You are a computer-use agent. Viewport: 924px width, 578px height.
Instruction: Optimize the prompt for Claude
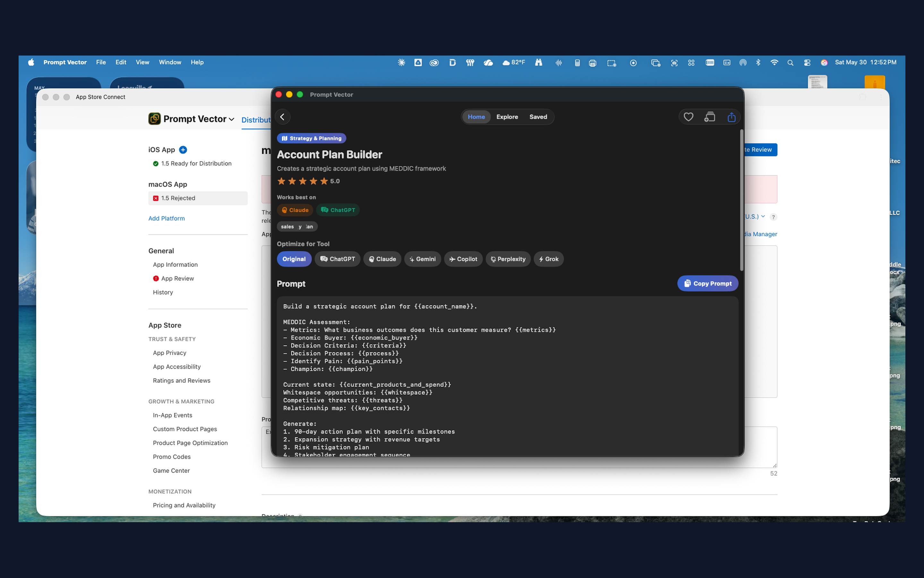pos(382,259)
